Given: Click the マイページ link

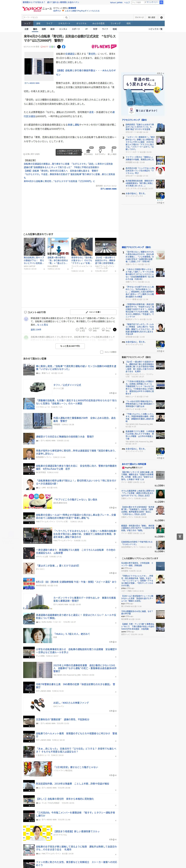Looking at the screenshot, I should point(139,18).
